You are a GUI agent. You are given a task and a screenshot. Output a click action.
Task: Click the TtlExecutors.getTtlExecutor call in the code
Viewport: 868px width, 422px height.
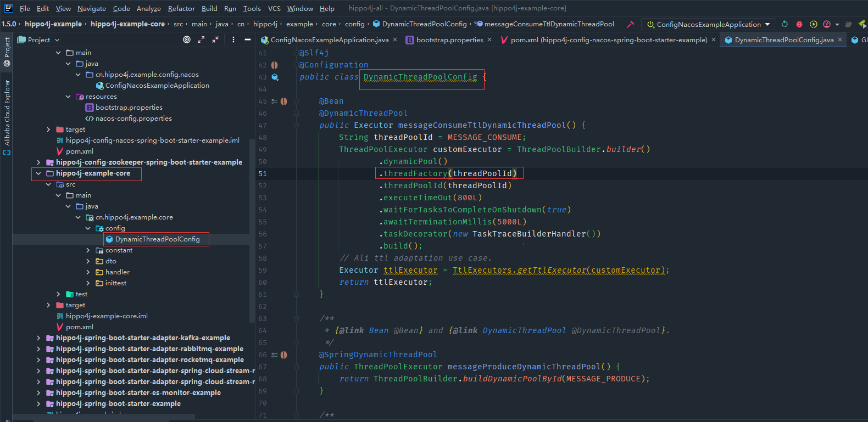[x=558, y=271]
